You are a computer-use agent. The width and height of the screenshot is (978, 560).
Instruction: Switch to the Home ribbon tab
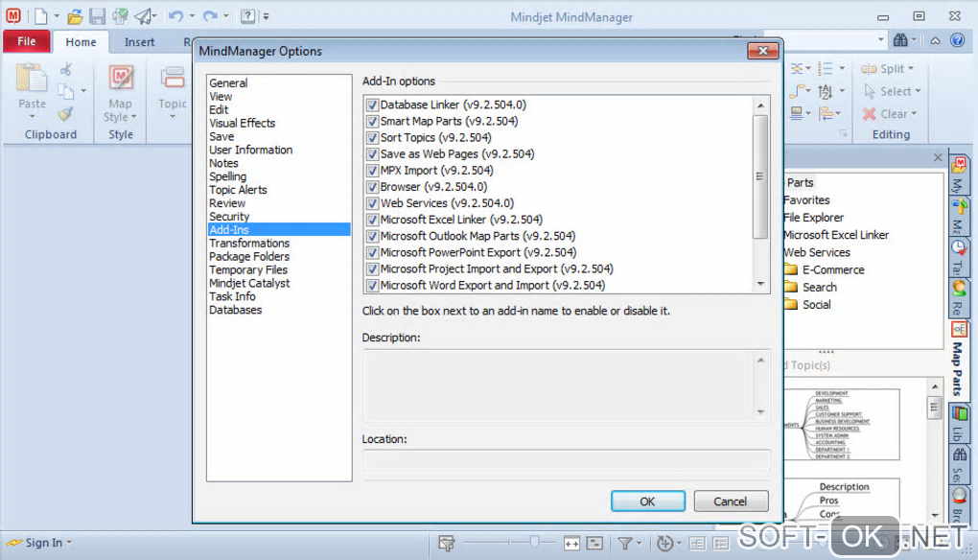[81, 42]
